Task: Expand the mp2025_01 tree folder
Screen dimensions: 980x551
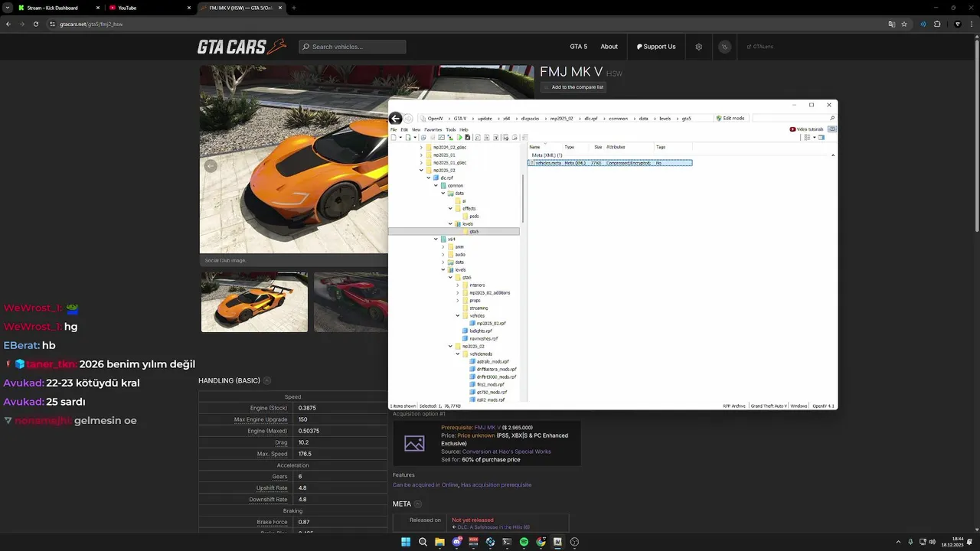Action: click(421, 155)
